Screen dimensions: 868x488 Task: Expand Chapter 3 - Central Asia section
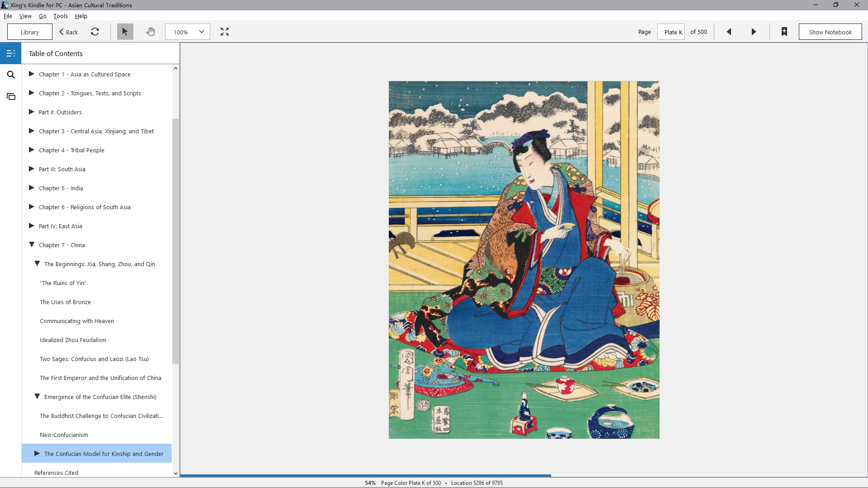32,131
